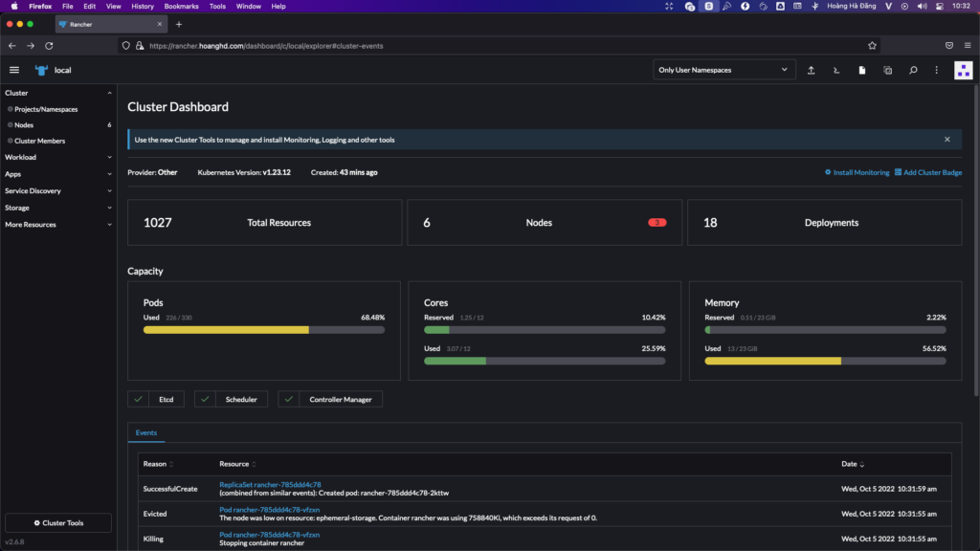Image resolution: width=980 pixels, height=551 pixels.
Task: Click the Pods used capacity bar
Action: [264, 330]
